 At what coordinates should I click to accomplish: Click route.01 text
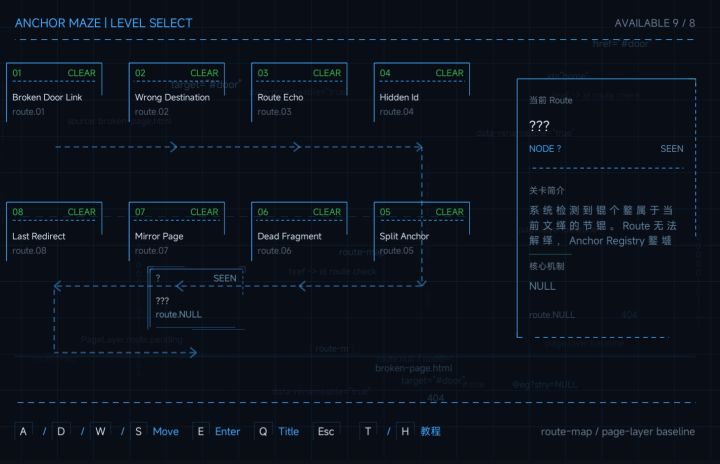pyautogui.click(x=28, y=112)
